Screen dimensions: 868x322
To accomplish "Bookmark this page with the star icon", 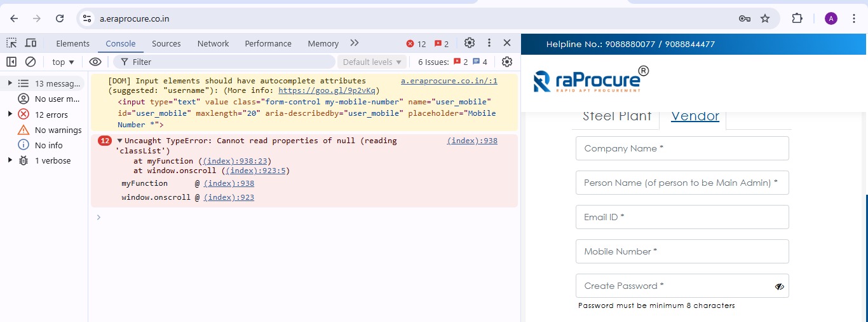I will [765, 18].
